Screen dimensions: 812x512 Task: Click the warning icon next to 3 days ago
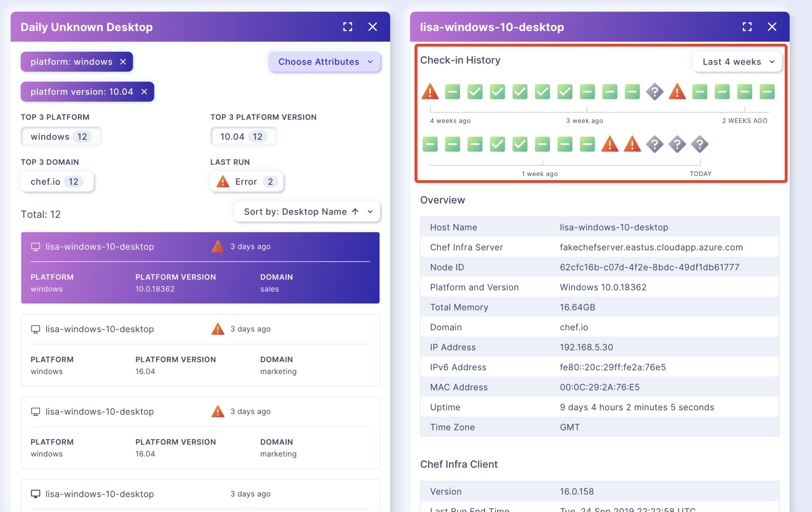(x=218, y=246)
